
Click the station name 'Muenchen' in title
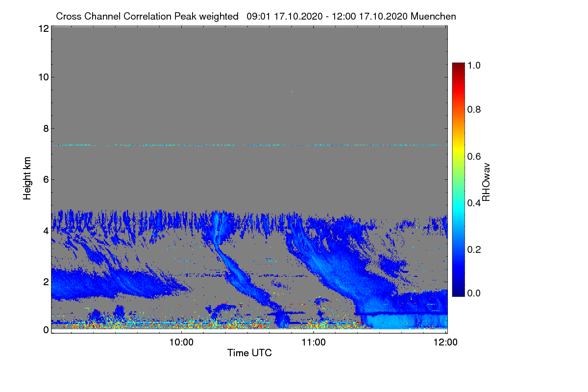434,16
